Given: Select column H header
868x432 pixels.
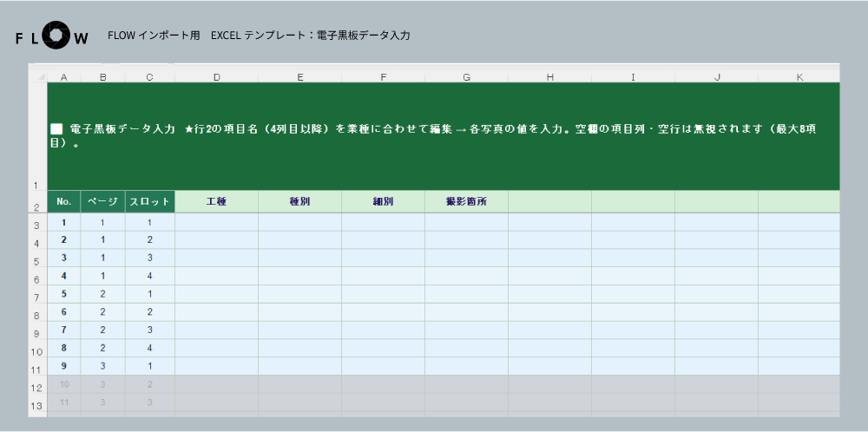Looking at the screenshot, I should click(x=549, y=77).
